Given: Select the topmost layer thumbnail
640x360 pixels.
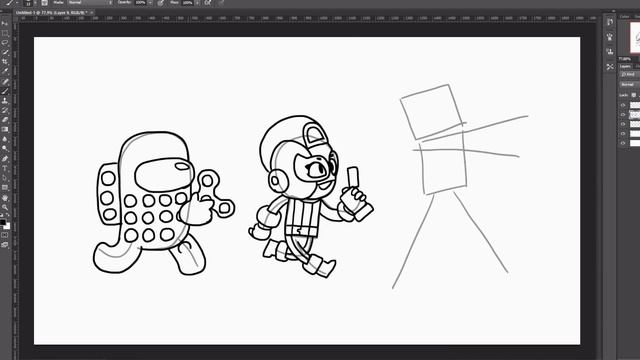Looking at the screenshot, I should [635, 105].
